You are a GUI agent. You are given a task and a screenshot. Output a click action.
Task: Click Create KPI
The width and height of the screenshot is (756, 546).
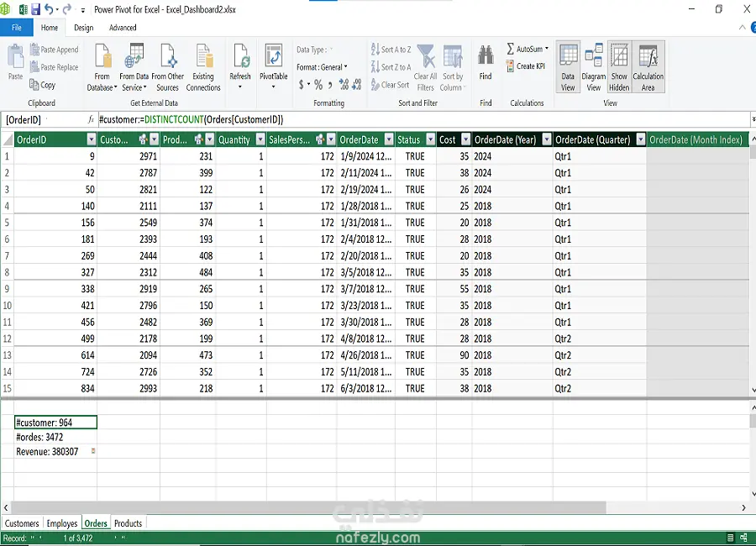pyautogui.click(x=526, y=66)
